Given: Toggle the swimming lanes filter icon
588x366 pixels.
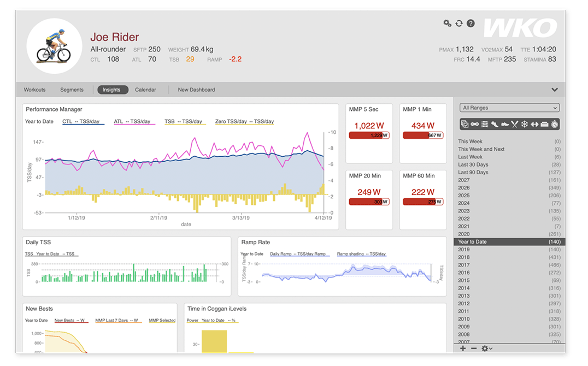Looking at the screenshot, I should click(x=485, y=124).
